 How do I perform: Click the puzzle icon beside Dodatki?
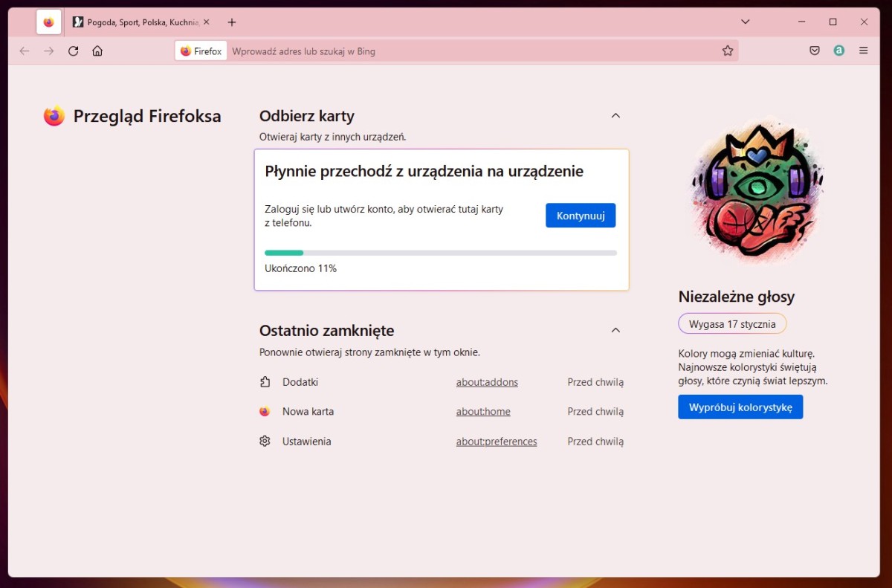coord(264,381)
